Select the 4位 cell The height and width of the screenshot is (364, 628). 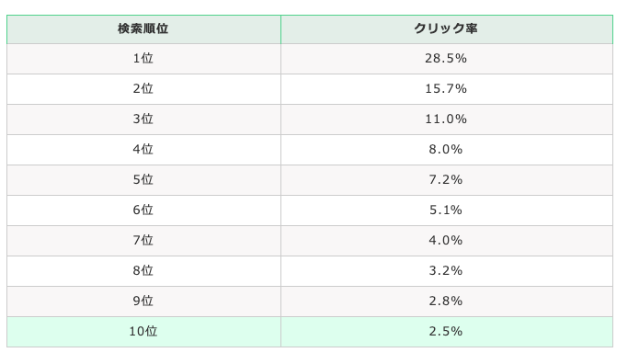tap(143, 150)
